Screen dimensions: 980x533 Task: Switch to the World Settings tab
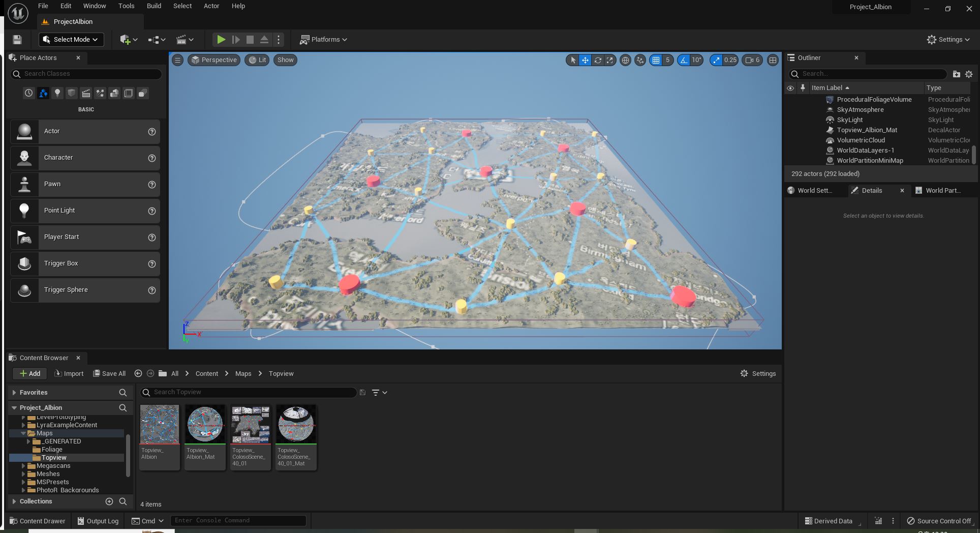(814, 191)
